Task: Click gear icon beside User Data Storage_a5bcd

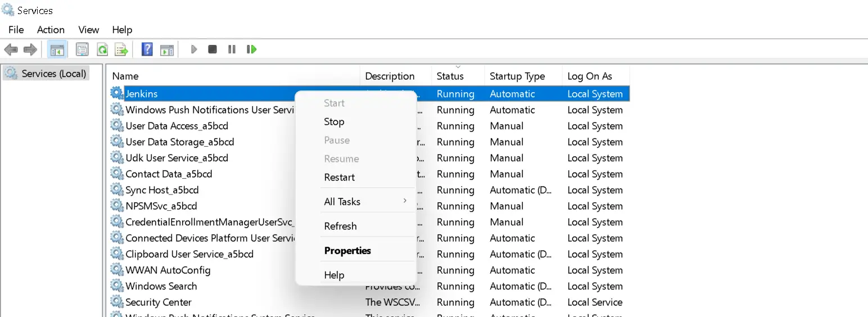Action: tap(117, 142)
